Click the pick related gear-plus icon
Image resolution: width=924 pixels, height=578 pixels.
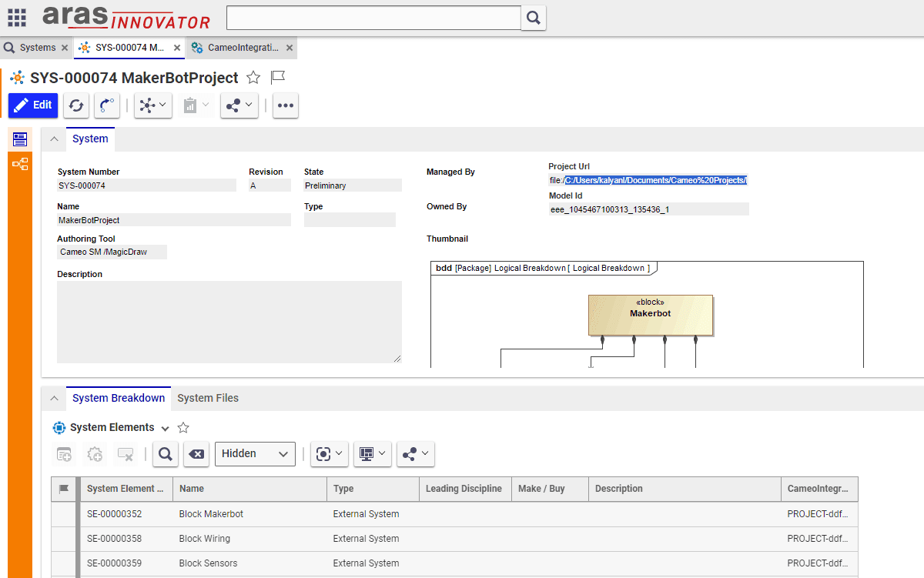(95, 455)
